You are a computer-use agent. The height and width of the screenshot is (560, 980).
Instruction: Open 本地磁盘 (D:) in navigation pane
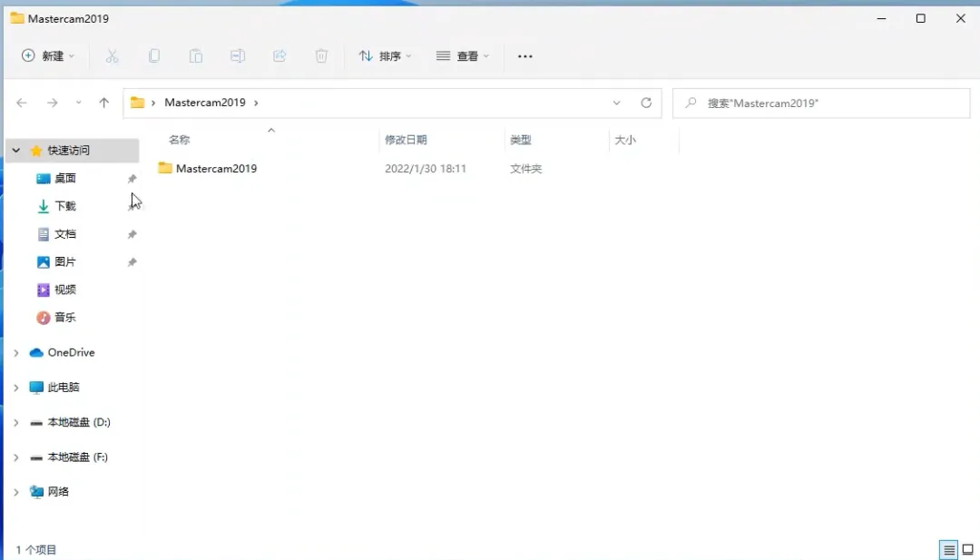tap(79, 423)
